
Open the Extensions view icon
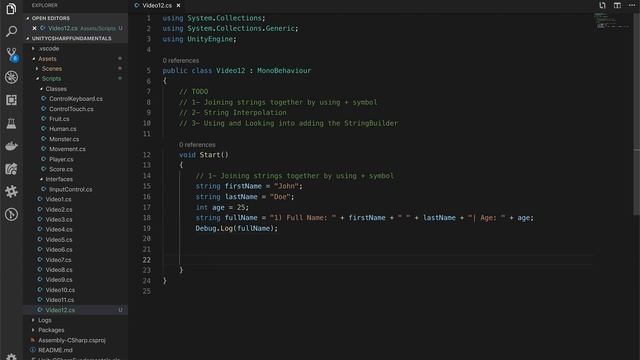[11, 100]
